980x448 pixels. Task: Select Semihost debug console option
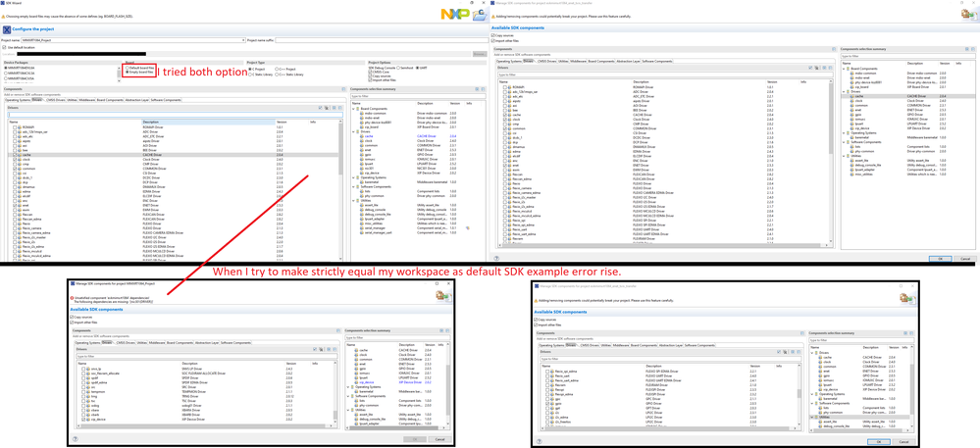point(398,68)
